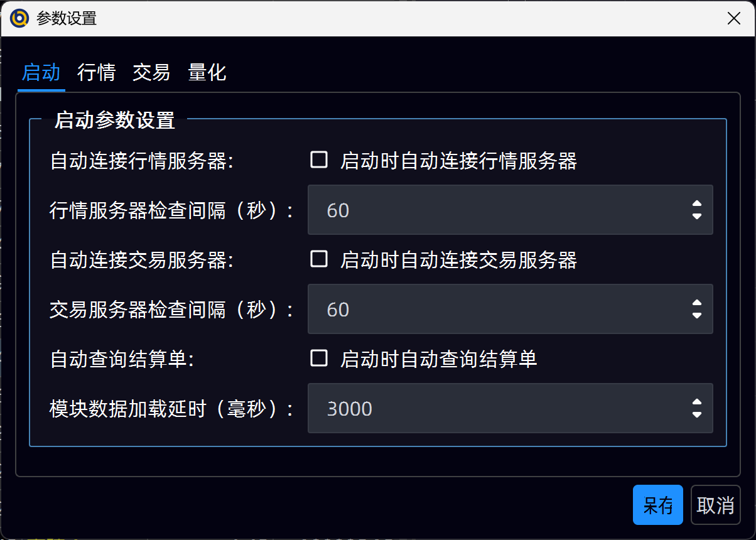
Task: Switch to the 行情 tab
Action: [96, 73]
